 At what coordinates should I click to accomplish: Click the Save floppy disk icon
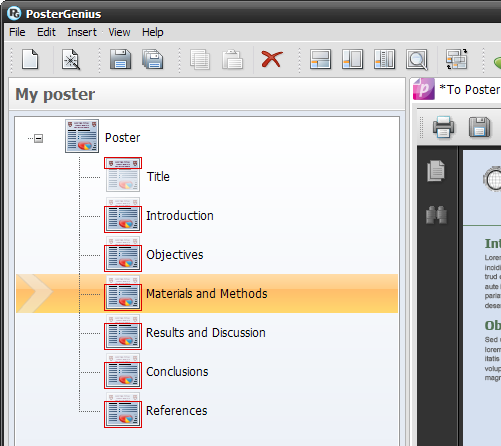click(x=120, y=59)
